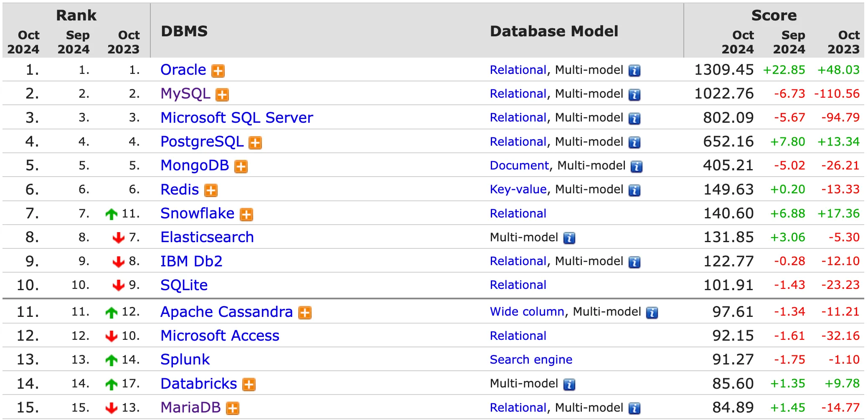Viewport: 868px width, 420px height.
Task: Open the IBM Db2 link
Action: (x=191, y=261)
